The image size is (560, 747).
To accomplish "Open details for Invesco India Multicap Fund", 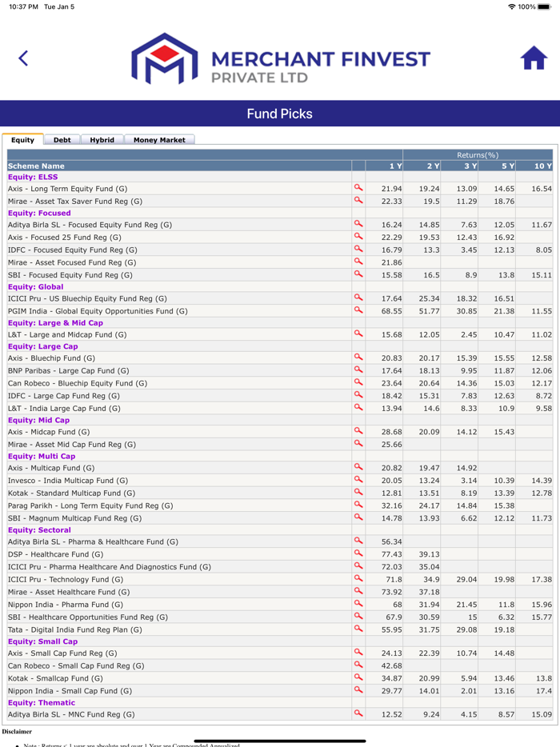I will pyautogui.click(x=358, y=479).
